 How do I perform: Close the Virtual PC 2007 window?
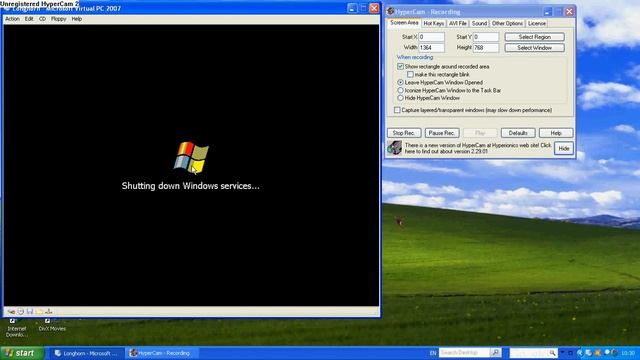374,8
